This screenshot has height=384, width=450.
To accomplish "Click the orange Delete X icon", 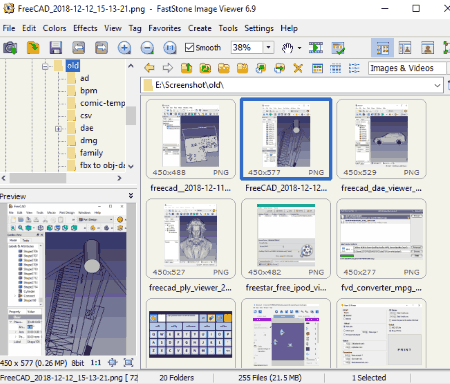I will (x=298, y=68).
